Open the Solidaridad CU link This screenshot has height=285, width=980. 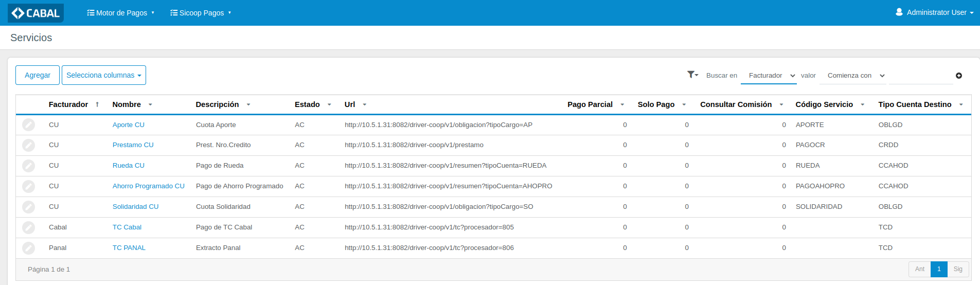(x=135, y=207)
